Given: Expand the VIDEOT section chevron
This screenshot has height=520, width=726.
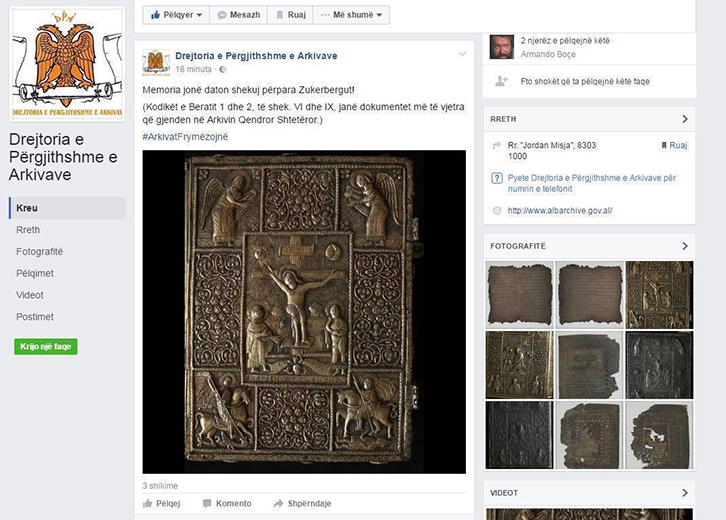Looking at the screenshot, I should [x=685, y=493].
